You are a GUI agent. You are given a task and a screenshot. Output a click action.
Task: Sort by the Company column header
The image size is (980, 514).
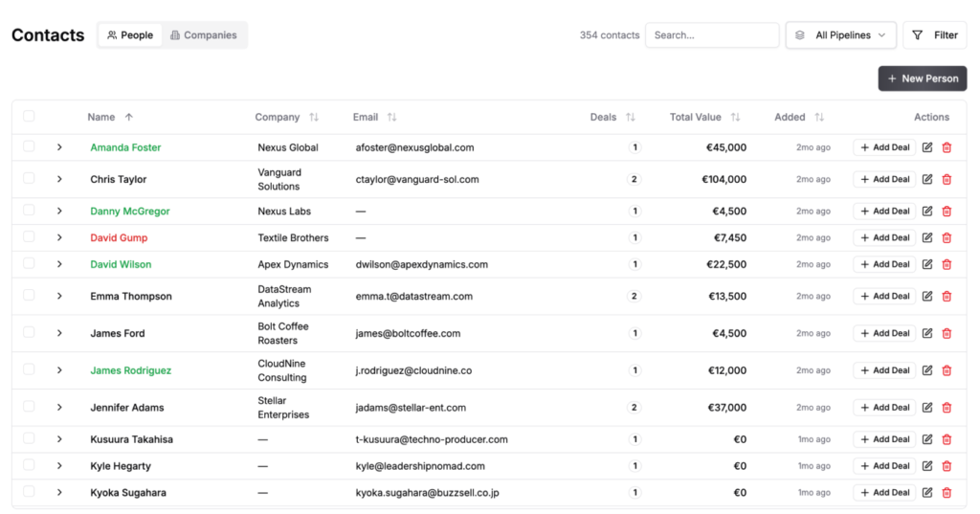(286, 117)
